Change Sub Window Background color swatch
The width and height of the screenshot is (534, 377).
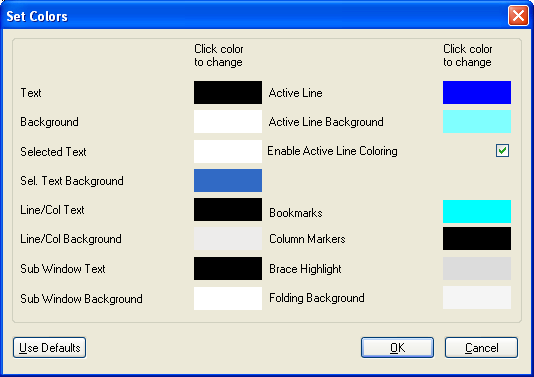coord(228,298)
